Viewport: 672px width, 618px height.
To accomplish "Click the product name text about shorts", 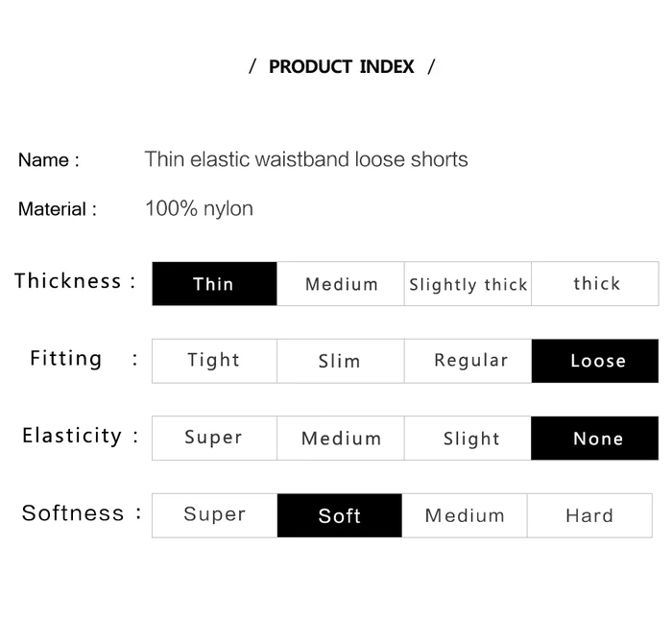I will 306,159.
